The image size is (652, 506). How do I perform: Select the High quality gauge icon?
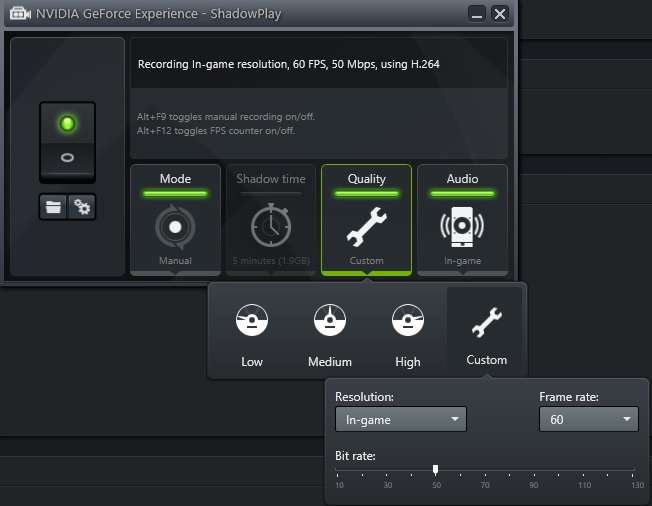[408, 320]
